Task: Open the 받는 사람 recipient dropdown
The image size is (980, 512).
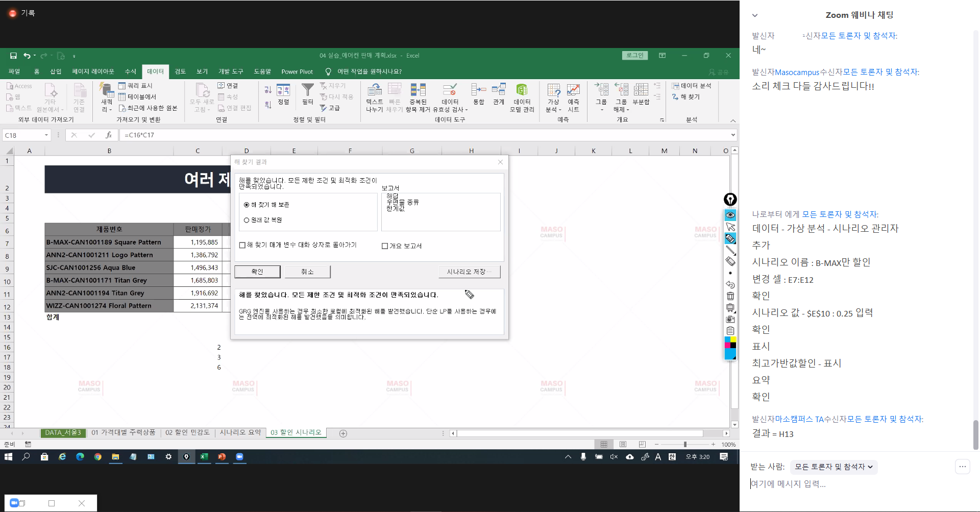Action: [x=833, y=467]
